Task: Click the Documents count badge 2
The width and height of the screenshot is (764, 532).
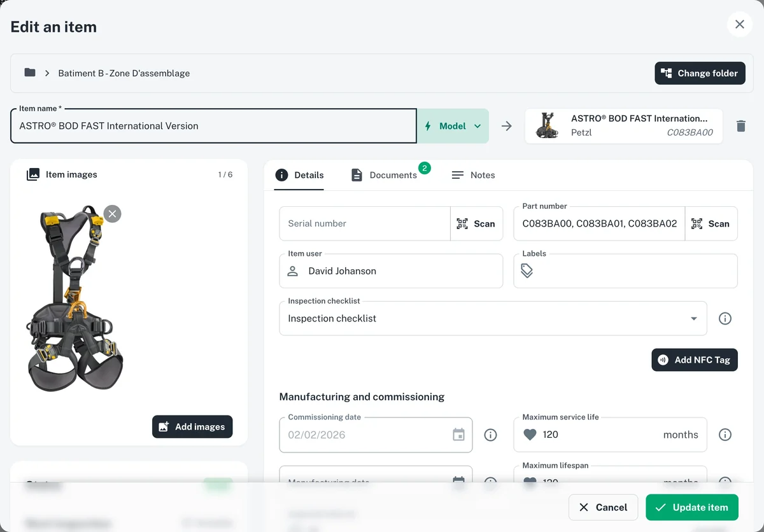Action: pos(425,168)
